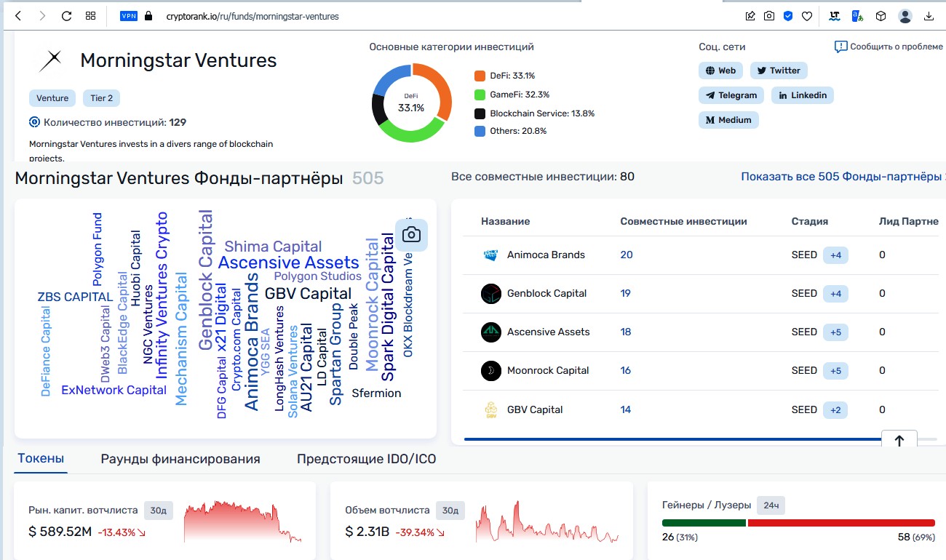Click the GBV Capital logo icon
This screenshot has height=560, width=946.
click(x=491, y=410)
